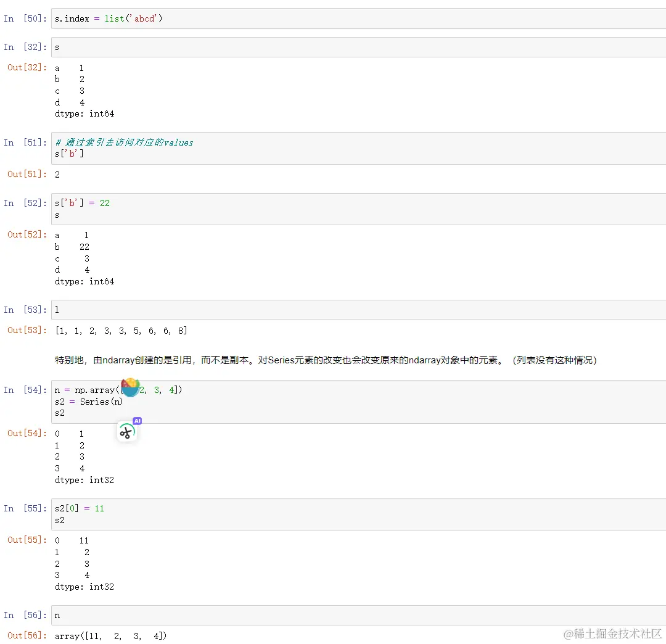Click 'dtype: int32' under Out[55]
Screen dimensions: 666x644
point(84,587)
